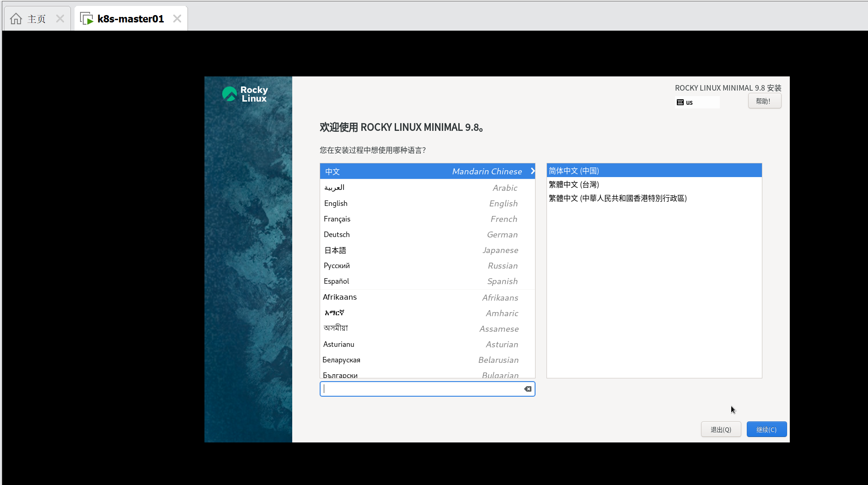Select Български Bulgarian language row
The width and height of the screenshot is (868, 485).
[x=428, y=373]
